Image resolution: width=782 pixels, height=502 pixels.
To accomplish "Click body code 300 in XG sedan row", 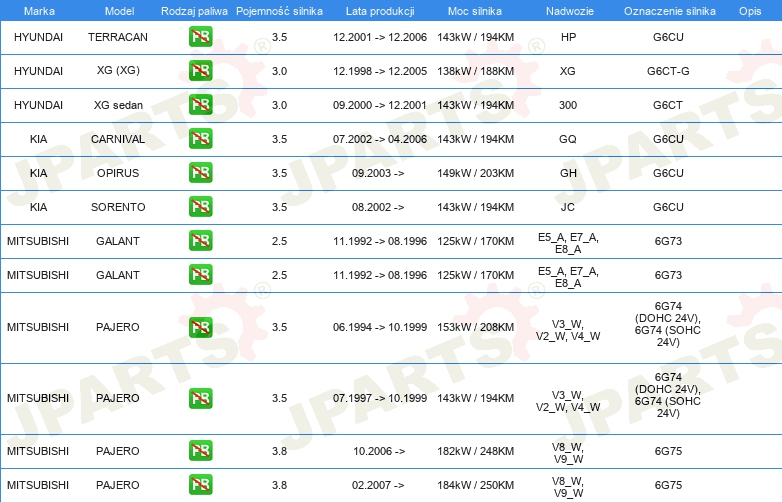I will coord(568,105).
